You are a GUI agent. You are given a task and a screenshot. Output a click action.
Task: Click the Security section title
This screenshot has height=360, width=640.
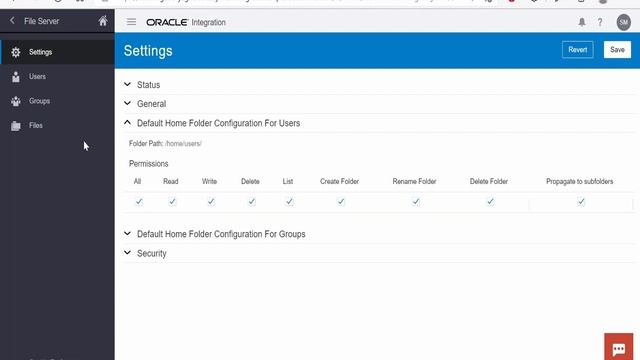pos(152,253)
